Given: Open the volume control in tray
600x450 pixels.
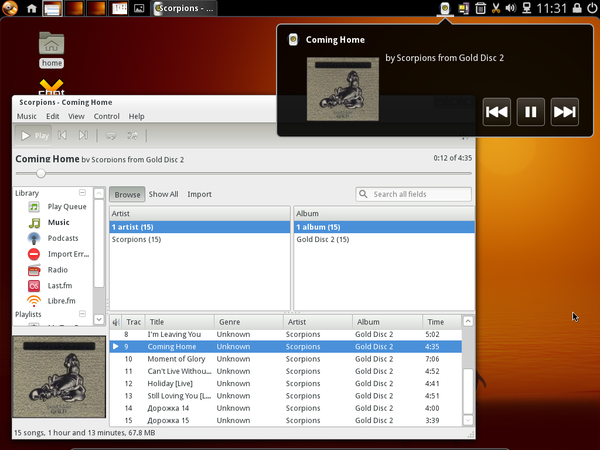Looking at the screenshot, I should click(510, 8).
